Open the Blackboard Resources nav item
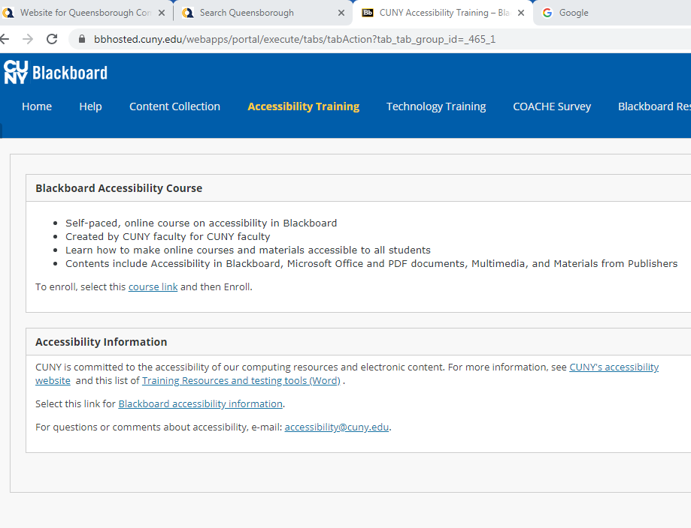The image size is (691, 528). point(654,107)
